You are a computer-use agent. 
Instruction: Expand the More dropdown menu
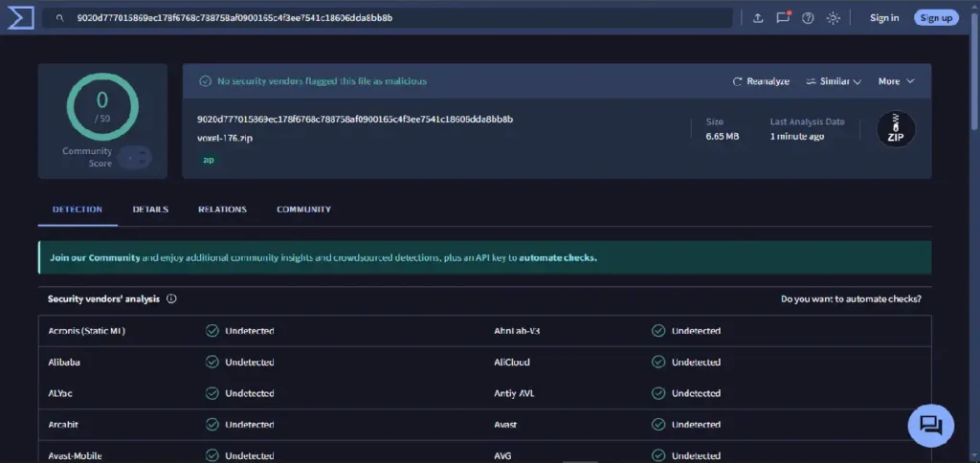click(x=896, y=81)
